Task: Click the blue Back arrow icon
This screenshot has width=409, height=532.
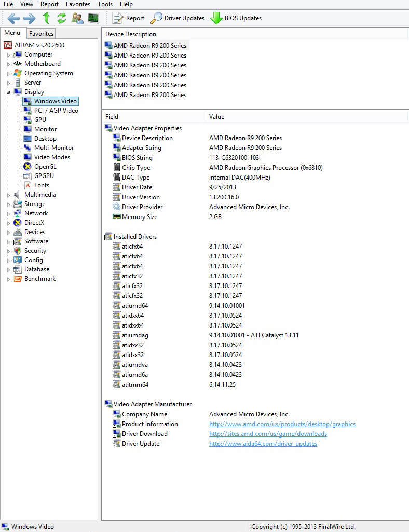Action: pos(13,18)
